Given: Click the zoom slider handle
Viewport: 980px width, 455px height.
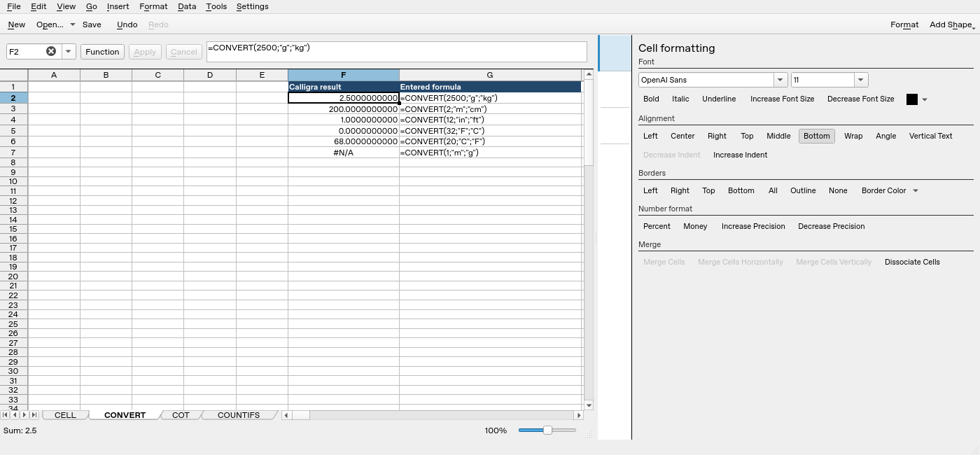Looking at the screenshot, I should point(547,430).
